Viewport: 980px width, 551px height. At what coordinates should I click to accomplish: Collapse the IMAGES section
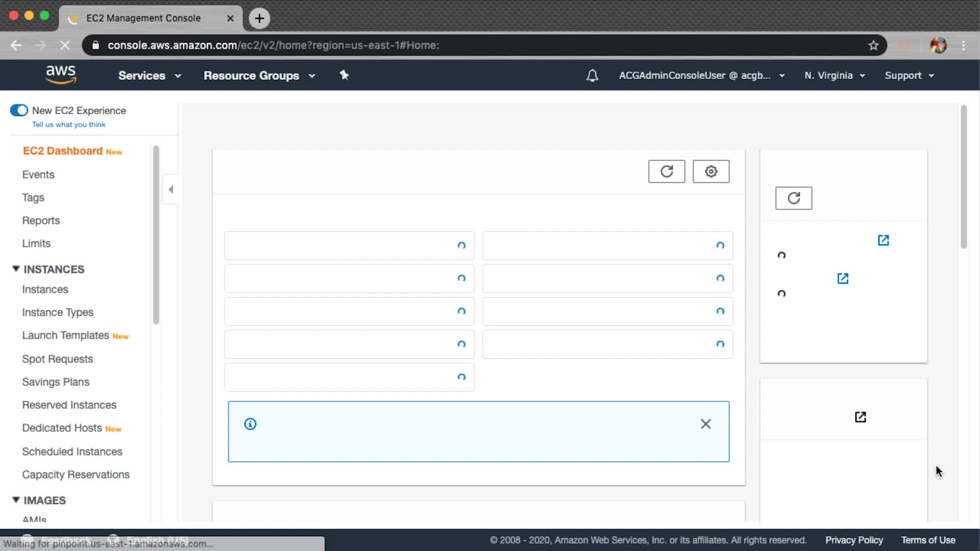[16, 500]
